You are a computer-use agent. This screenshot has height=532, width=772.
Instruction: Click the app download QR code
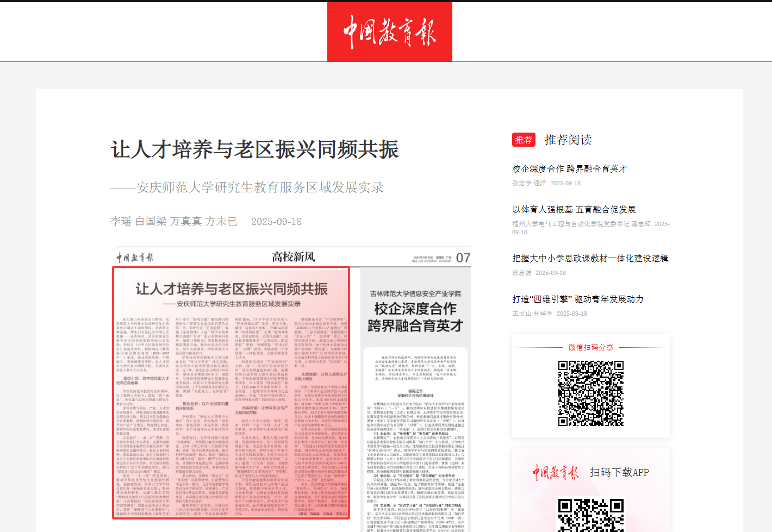(x=590, y=514)
